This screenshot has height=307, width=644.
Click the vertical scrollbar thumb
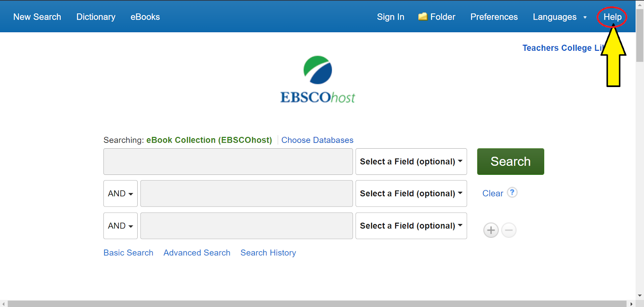[x=640, y=35]
